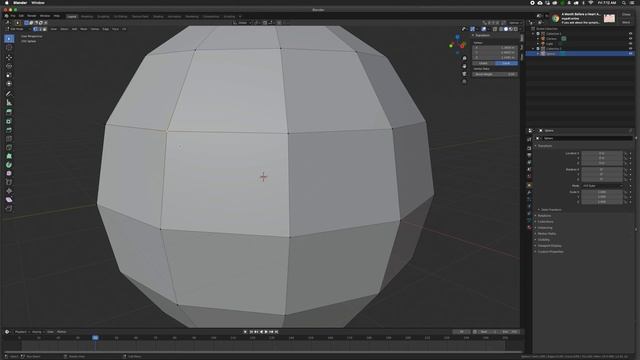The image size is (640, 360).
Task: Click the notification More button
Action: click(x=626, y=22)
